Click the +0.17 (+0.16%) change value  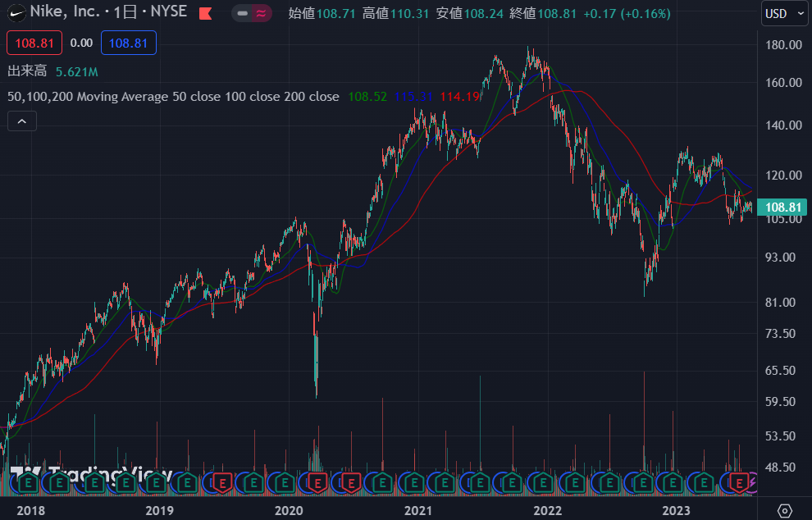627,13
